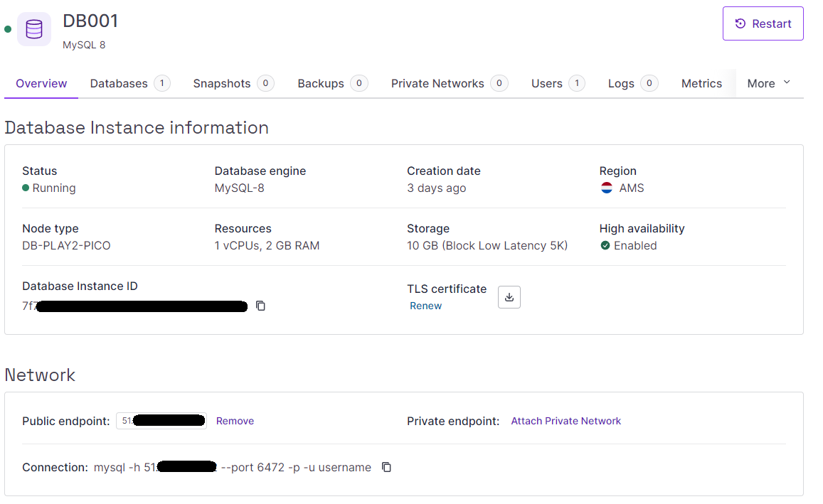Viewport: 823px width, 504px height.
Task: Select the Backups tab
Action: point(320,83)
